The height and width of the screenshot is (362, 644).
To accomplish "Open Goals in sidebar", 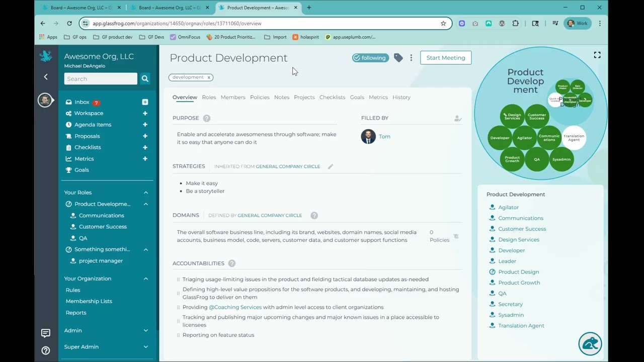I will (82, 170).
